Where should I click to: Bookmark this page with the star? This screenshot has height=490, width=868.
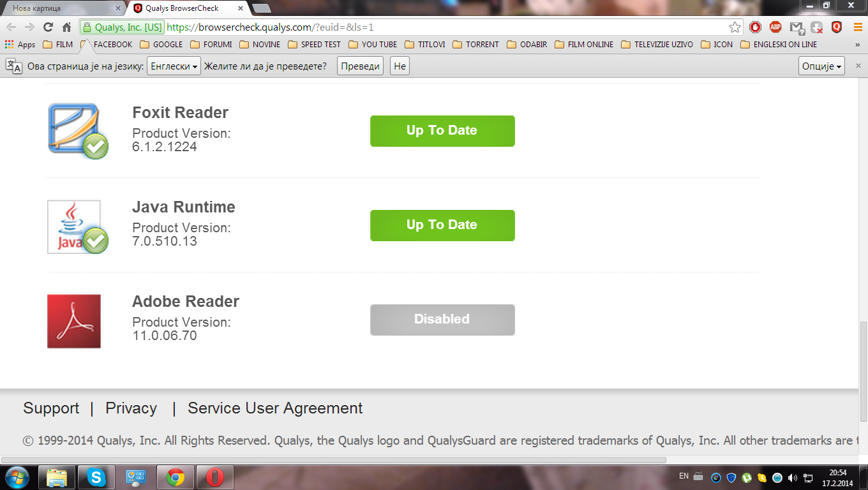pos(735,27)
